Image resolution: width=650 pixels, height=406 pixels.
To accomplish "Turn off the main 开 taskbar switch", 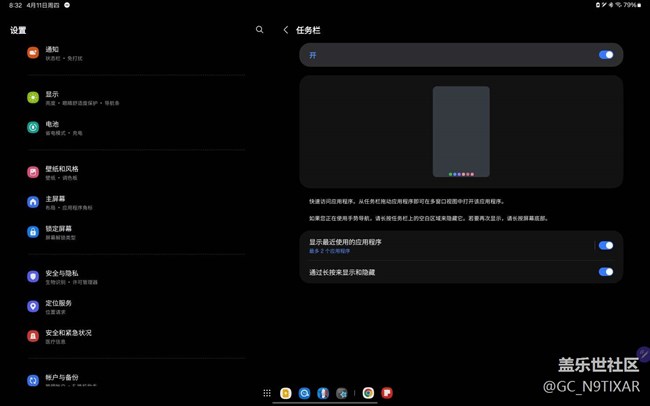I will click(x=605, y=55).
